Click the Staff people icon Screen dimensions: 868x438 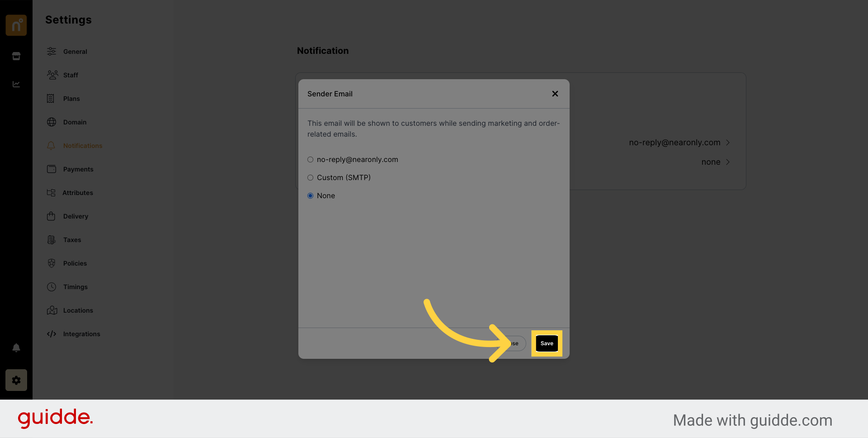[52, 75]
